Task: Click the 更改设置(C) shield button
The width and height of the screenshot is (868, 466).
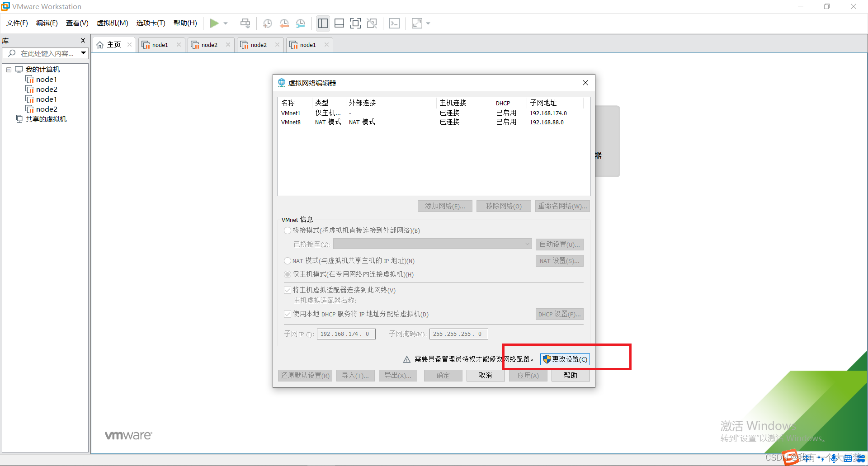Action: point(565,359)
